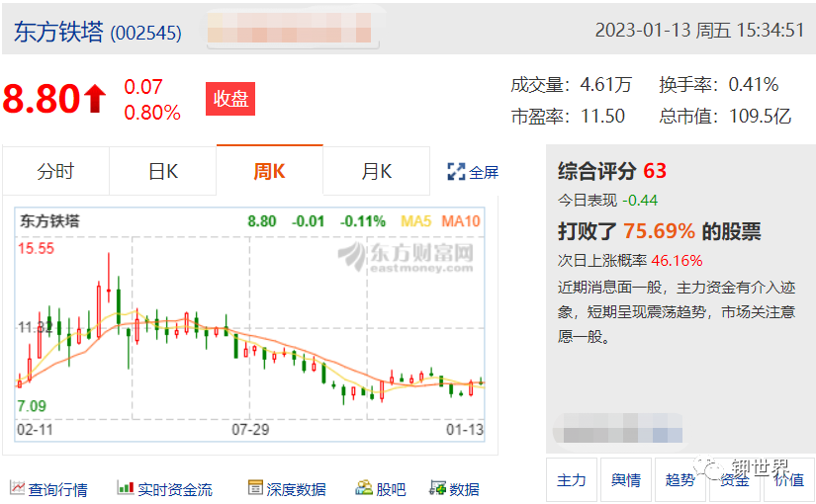This screenshot has height=504, width=816.
Task: Click the 深度数据 icon
Action: [255, 488]
